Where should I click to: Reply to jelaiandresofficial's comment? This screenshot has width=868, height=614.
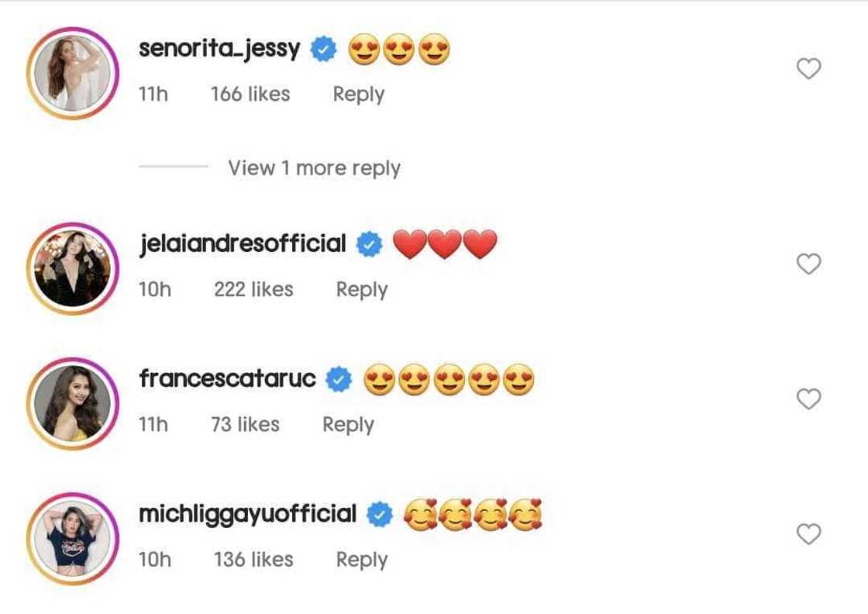click(x=361, y=290)
